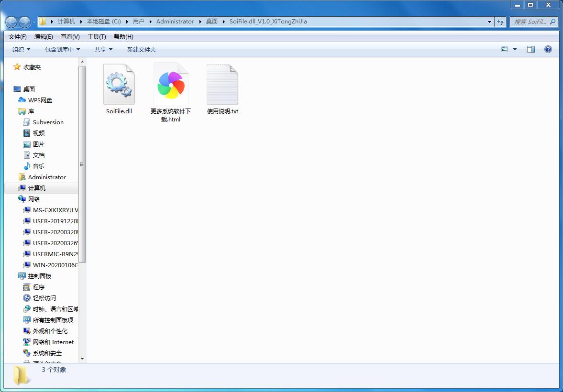
Task: Expand the arrow after 计算机 in address bar
Action: click(81, 22)
